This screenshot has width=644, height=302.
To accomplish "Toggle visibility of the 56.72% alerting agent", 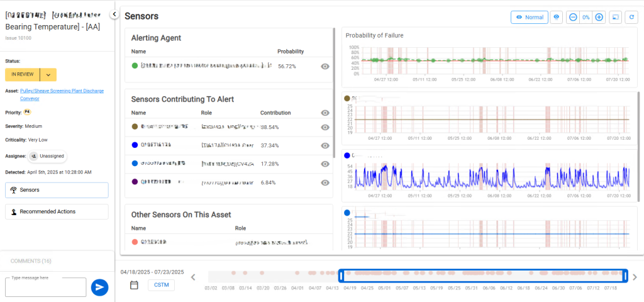I will 325,66.
